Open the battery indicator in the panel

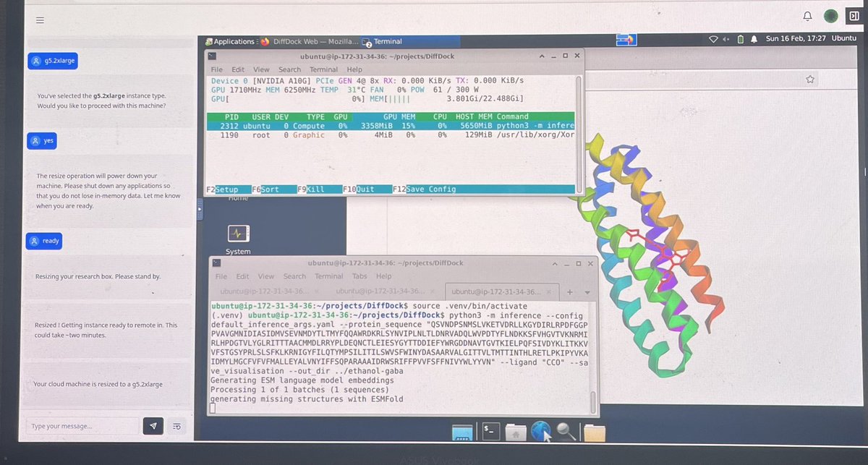[741, 38]
